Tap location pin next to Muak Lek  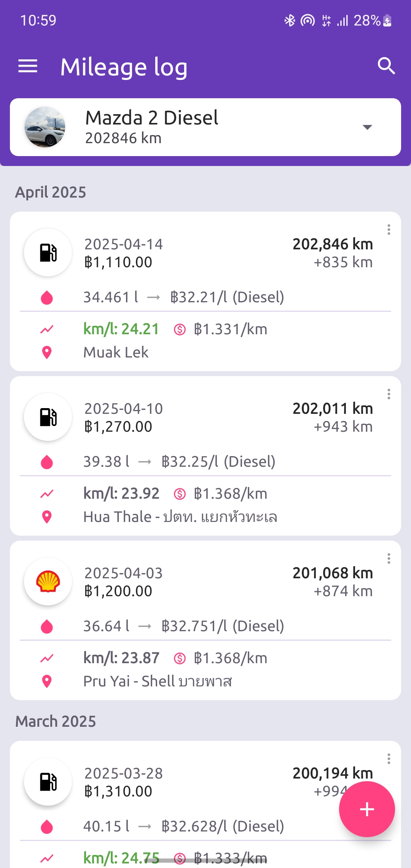click(47, 353)
